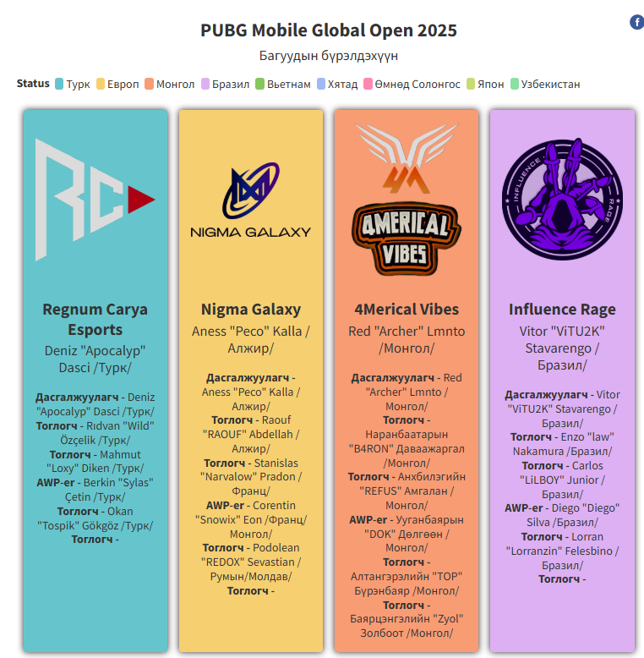
Task: Toggle the Узбекистан legend entry
Action: [x=544, y=85]
